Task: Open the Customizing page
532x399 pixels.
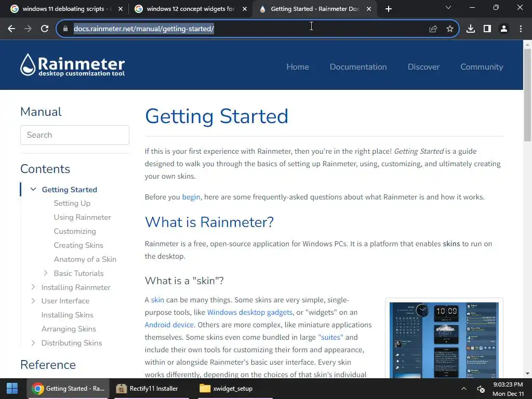Action: point(75,231)
